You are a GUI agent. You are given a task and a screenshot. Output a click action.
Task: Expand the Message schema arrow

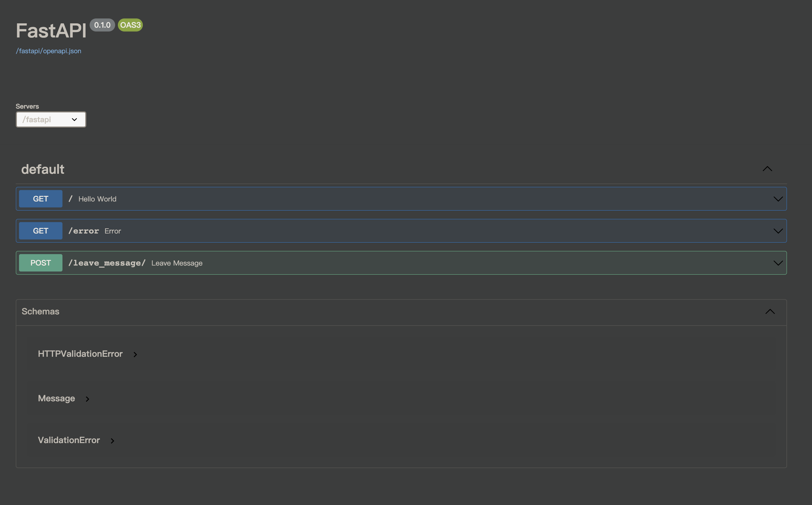87,399
